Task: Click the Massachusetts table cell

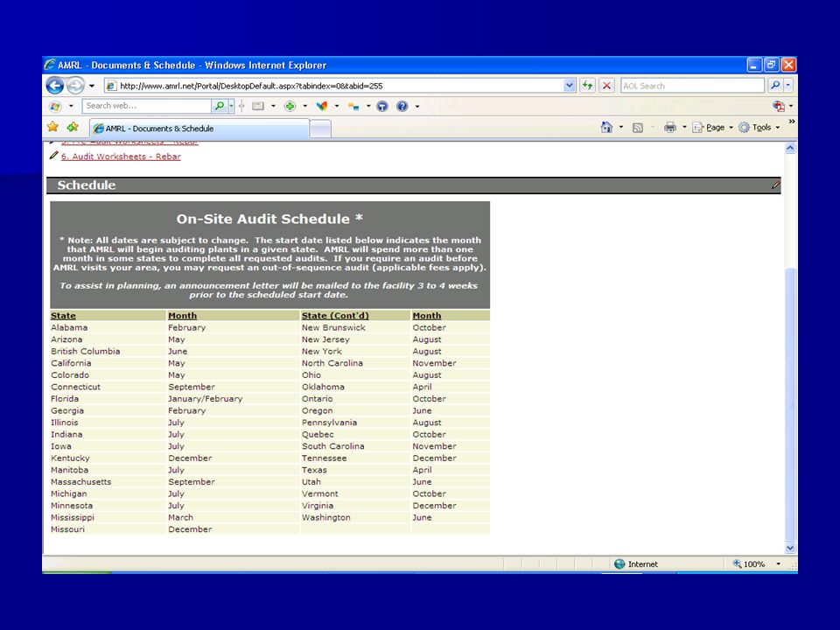Action: (108, 481)
